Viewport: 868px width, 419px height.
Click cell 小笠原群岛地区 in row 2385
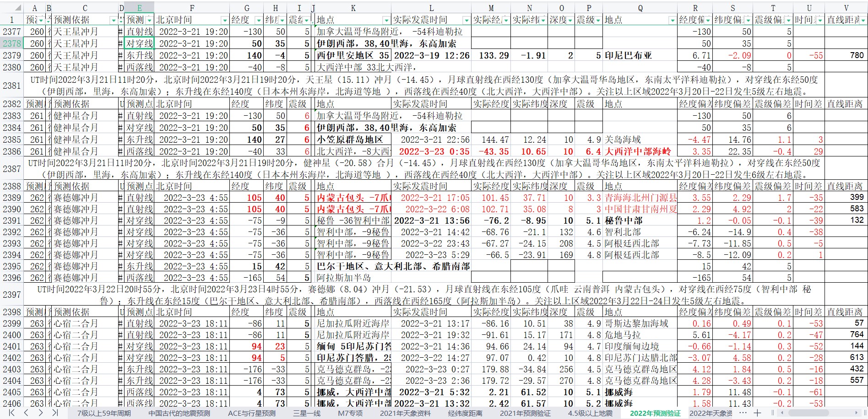(353, 140)
